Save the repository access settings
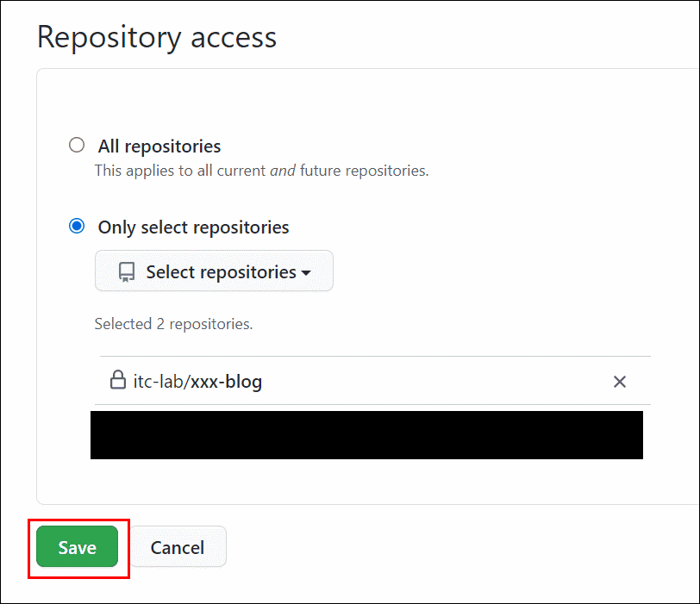The width and height of the screenshot is (700, 604). 78,546
